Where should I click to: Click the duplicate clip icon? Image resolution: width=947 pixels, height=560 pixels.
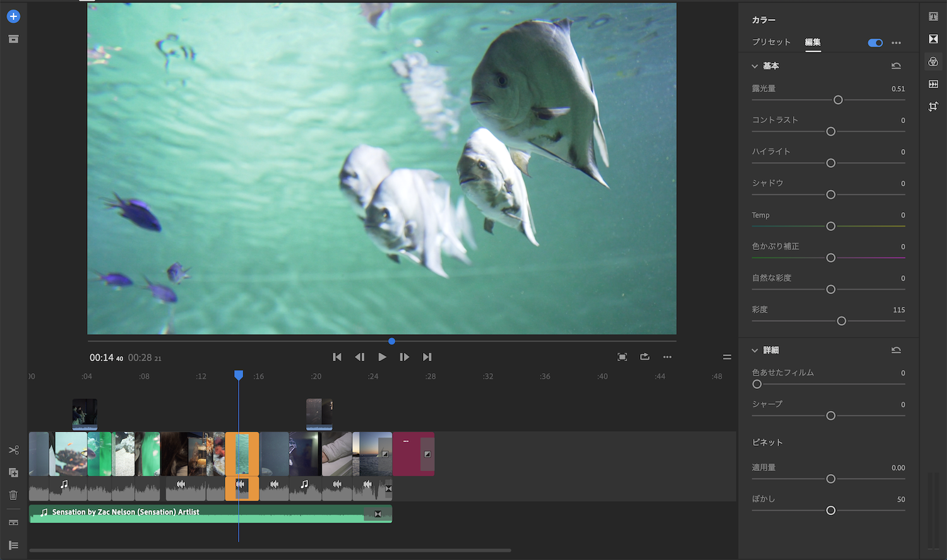[13, 473]
